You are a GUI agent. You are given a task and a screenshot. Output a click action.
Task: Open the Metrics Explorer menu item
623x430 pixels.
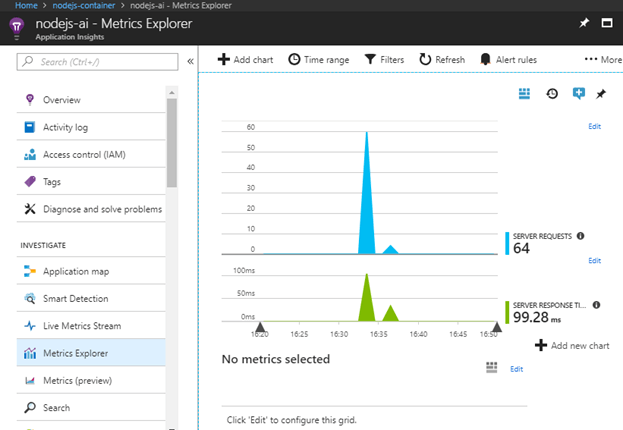(x=76, y=353)
